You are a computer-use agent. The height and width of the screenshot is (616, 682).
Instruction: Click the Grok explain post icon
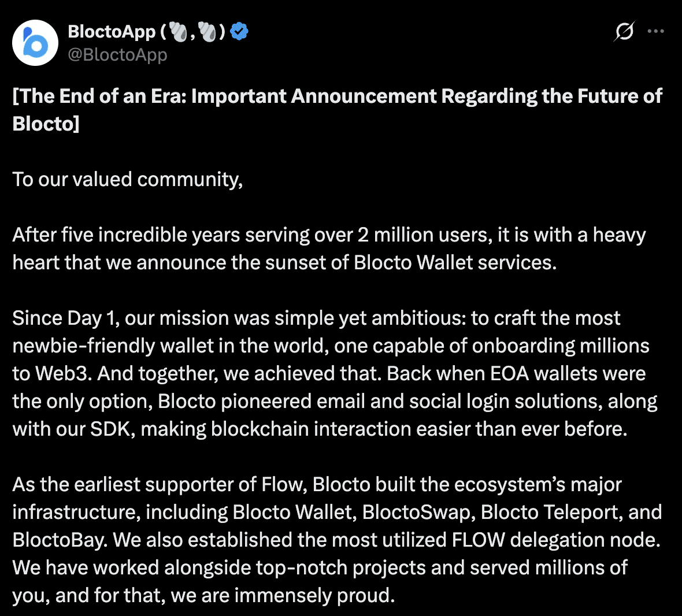click(x=624, y=31)
